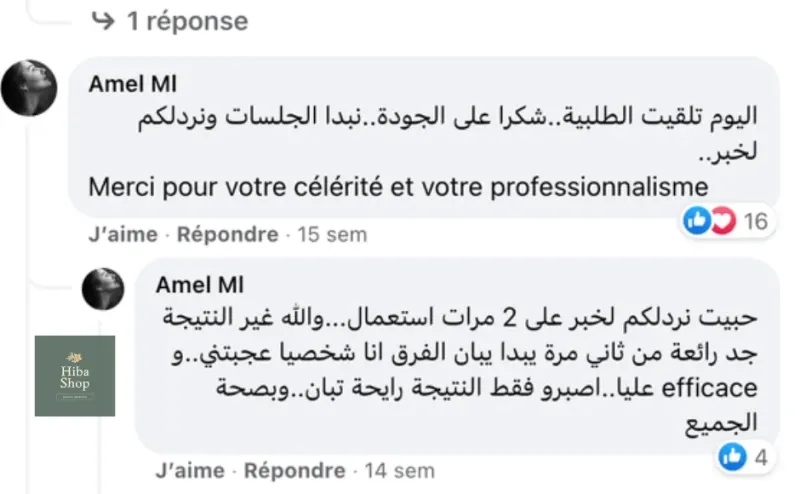Click the Hiba Shop logo thumbnail
This screenshot has height=494, width=800.
point(75,376)
